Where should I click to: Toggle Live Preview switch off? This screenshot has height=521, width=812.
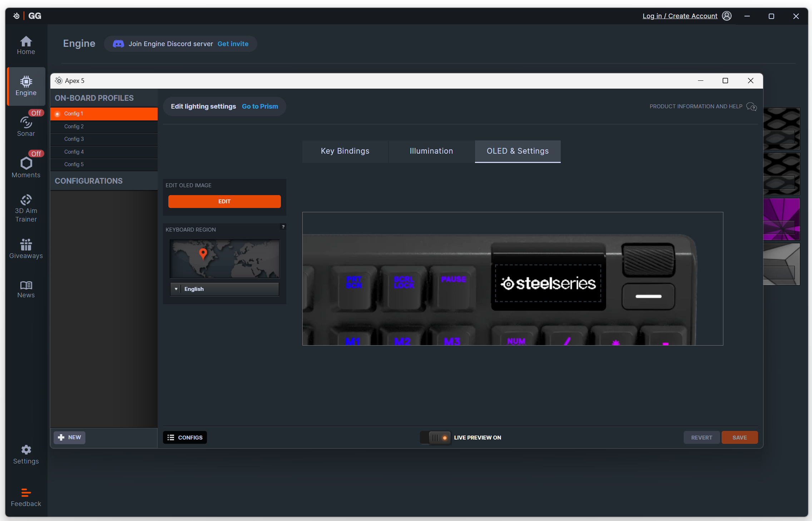pyautogui.click(x=436, y=437)
